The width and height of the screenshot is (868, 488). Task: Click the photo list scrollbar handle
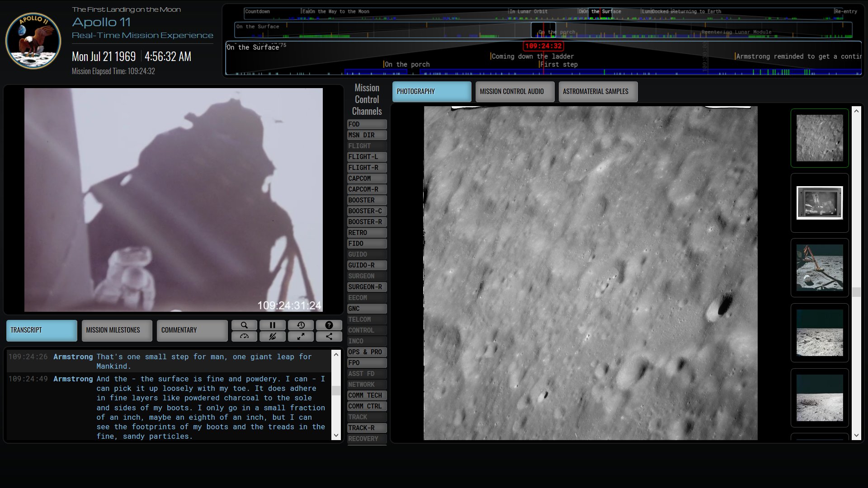tap(856, 292)
